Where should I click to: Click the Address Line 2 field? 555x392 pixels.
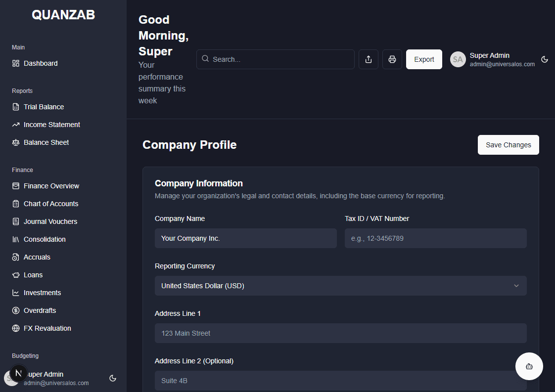340,381
